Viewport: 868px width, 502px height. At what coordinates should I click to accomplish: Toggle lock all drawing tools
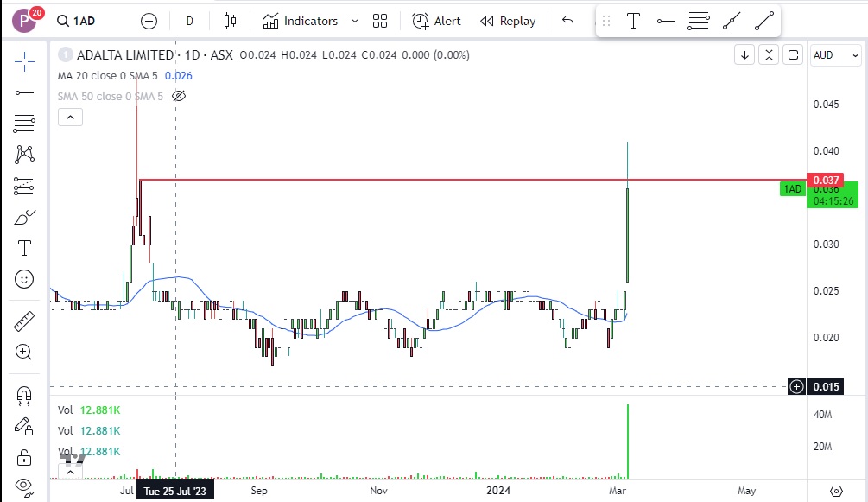point(24,457)
